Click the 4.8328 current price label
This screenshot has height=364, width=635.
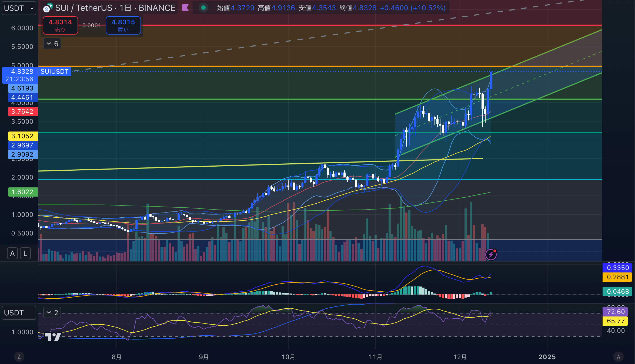20,75
